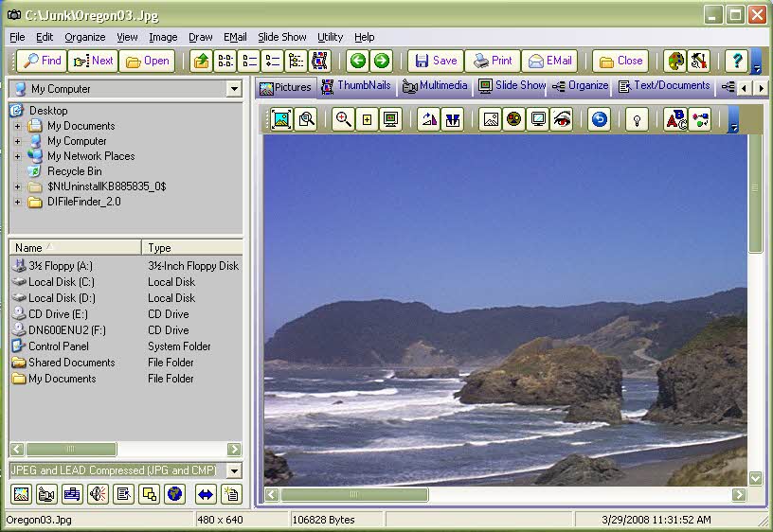Select the red-eye removal eye icon
This screenshot has width=773, height=532.
click(562, 119)
